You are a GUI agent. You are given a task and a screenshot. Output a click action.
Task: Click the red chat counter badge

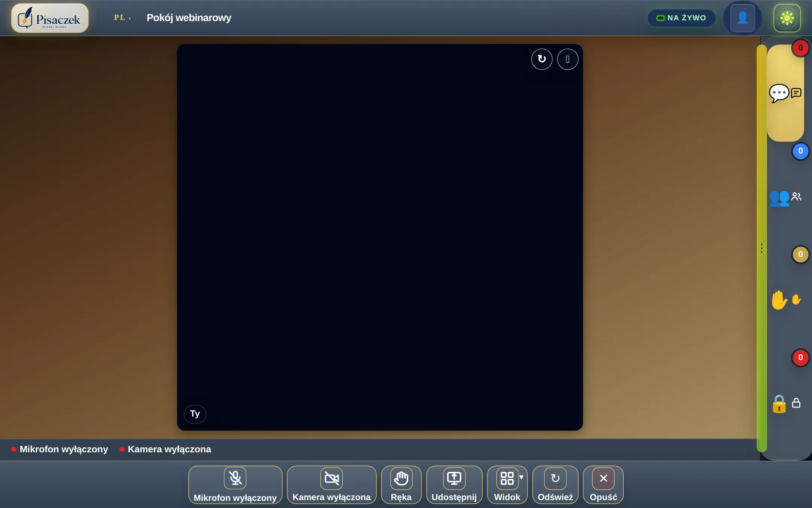801,48
